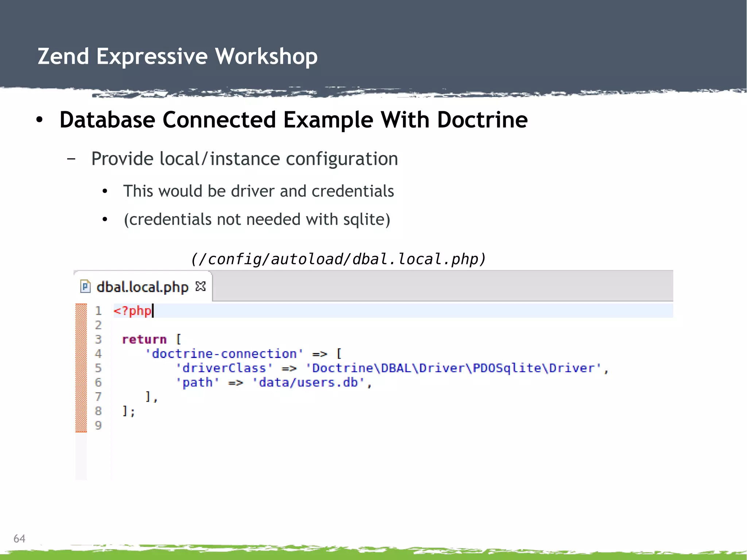Click line number 9 in the gutter
Viewport: 747px width, 560px height.
click(x=98, y=425)
